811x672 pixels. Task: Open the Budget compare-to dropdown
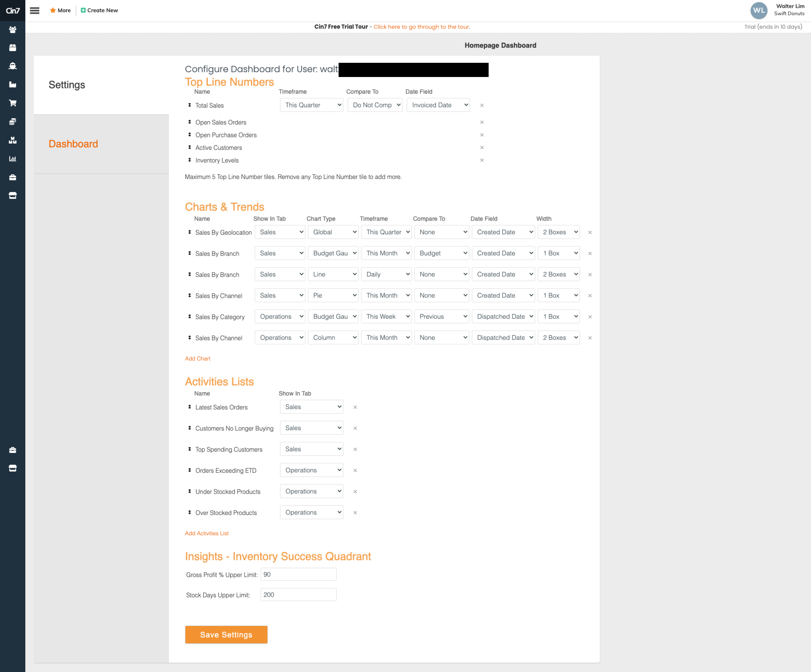[x=442, y=253]
